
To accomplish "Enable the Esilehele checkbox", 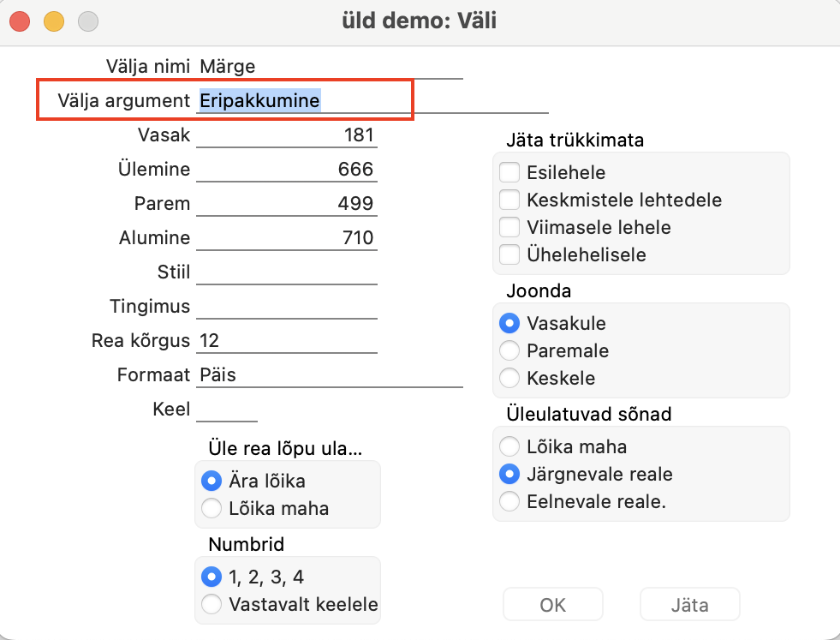I will click(509, 172).
